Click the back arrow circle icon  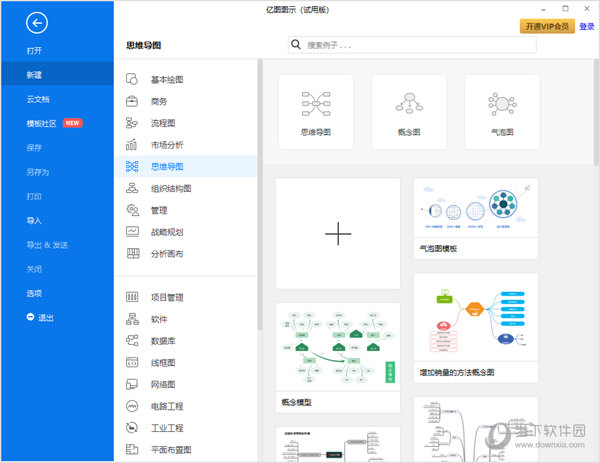pos(37,23)
